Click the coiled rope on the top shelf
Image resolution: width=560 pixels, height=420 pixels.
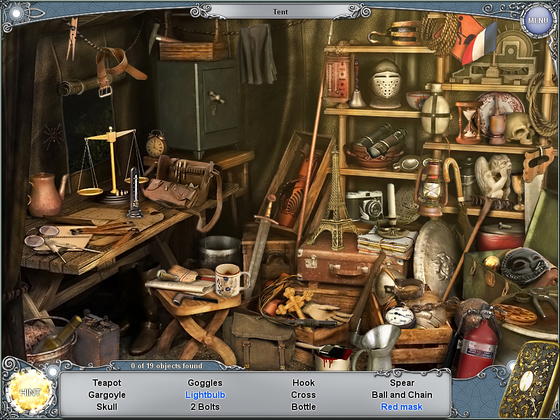(439, 34)
